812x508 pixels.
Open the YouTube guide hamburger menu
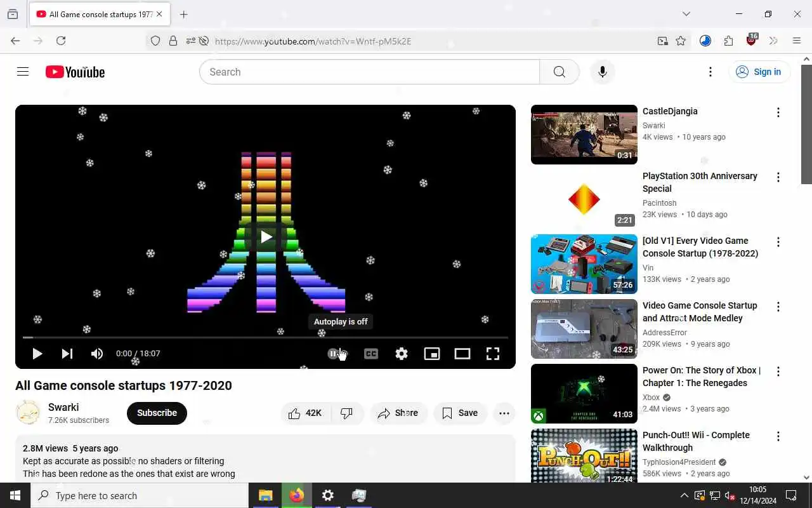(23, 72)
